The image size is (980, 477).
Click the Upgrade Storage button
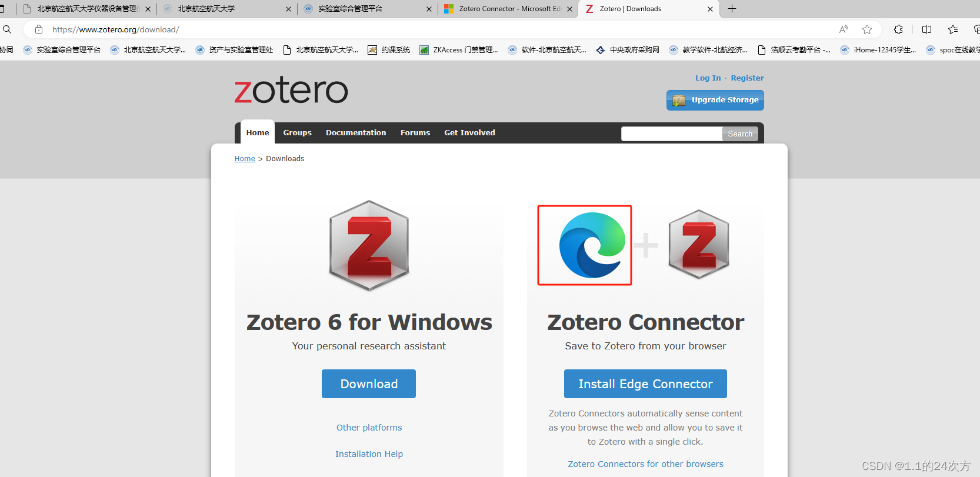[x=715, y=100]
